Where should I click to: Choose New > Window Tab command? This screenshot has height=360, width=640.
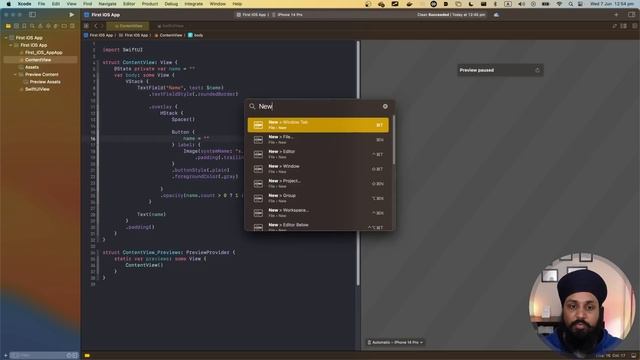318,125
